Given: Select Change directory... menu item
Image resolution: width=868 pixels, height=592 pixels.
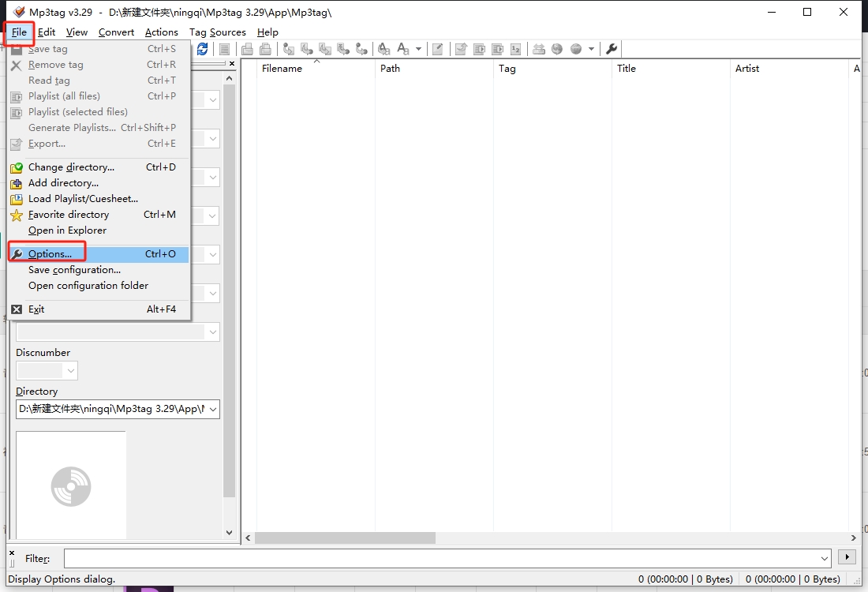Looking at the screenshot, I should 99,167.
